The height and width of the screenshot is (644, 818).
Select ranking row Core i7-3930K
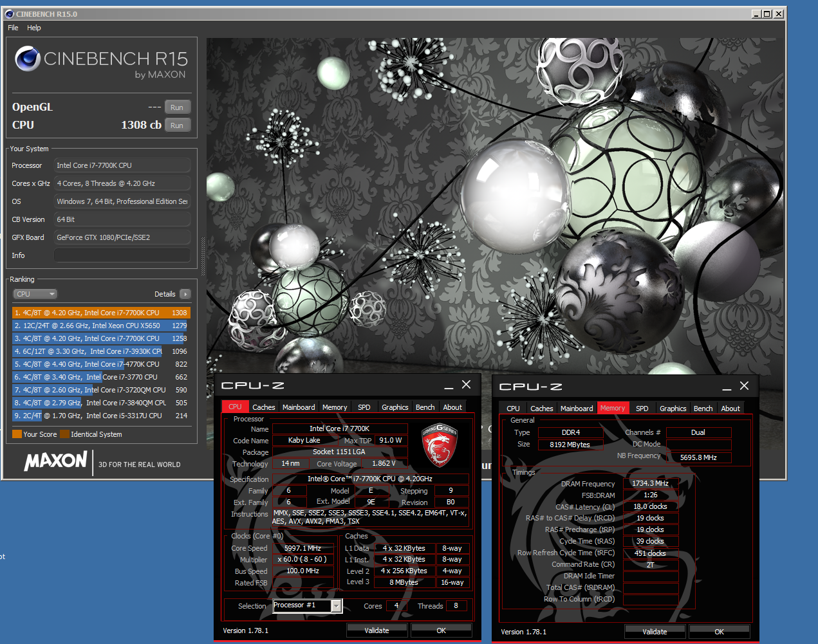click(x=101, y=351)
